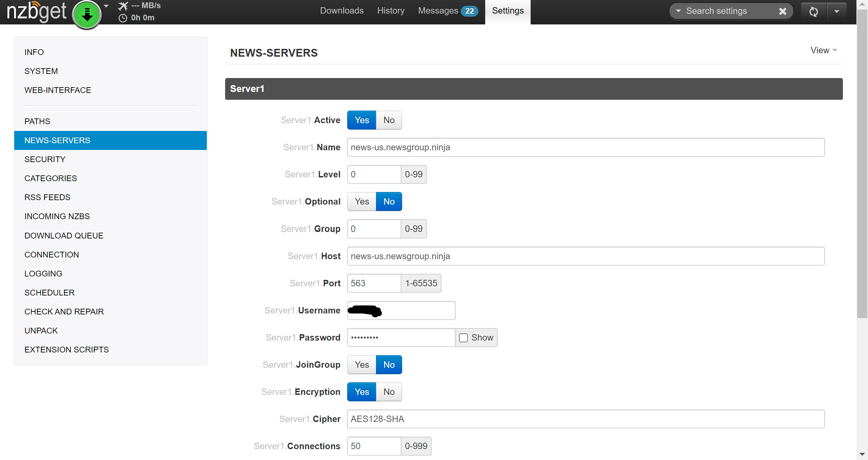Screen dimensions: 868x460
Task: Open the SECURITY settings section
Action: (45, 159)
